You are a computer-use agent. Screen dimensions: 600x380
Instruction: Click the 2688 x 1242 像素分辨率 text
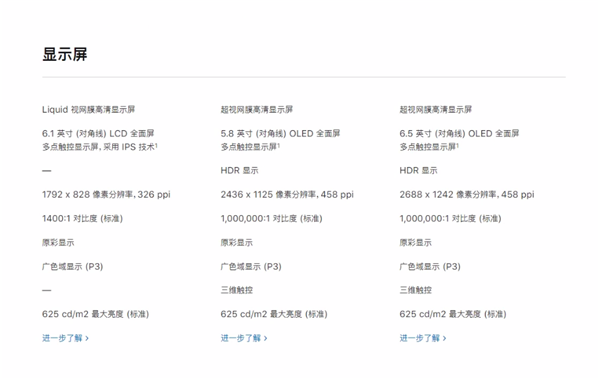pos(448,195)
